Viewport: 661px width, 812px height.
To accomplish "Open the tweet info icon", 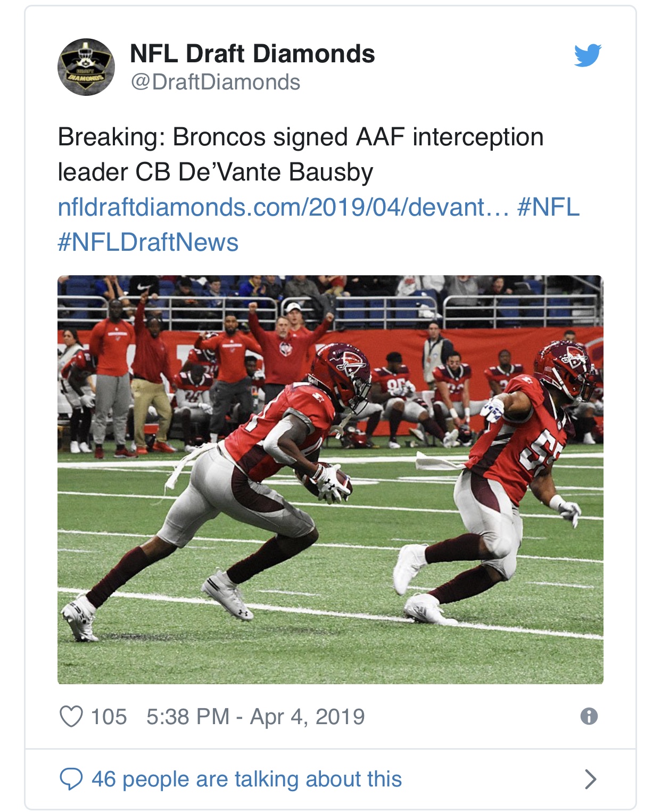I will (589, 716).
